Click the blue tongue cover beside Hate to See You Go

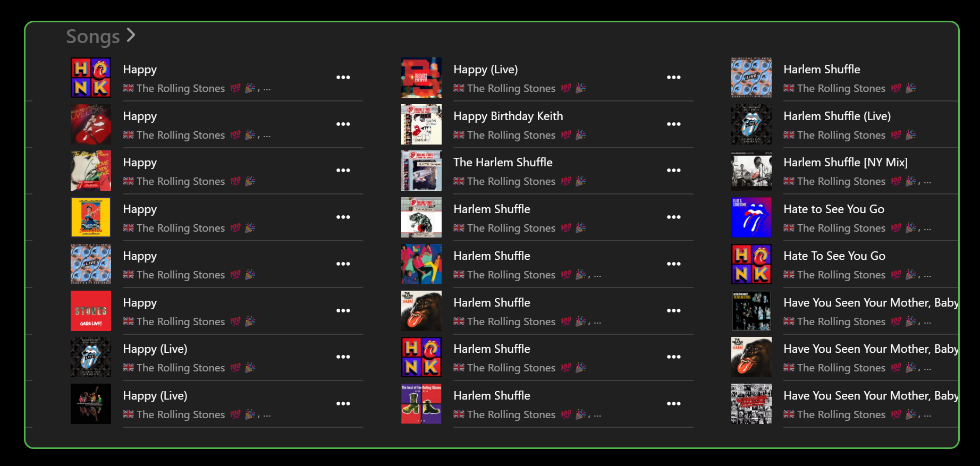751,217
